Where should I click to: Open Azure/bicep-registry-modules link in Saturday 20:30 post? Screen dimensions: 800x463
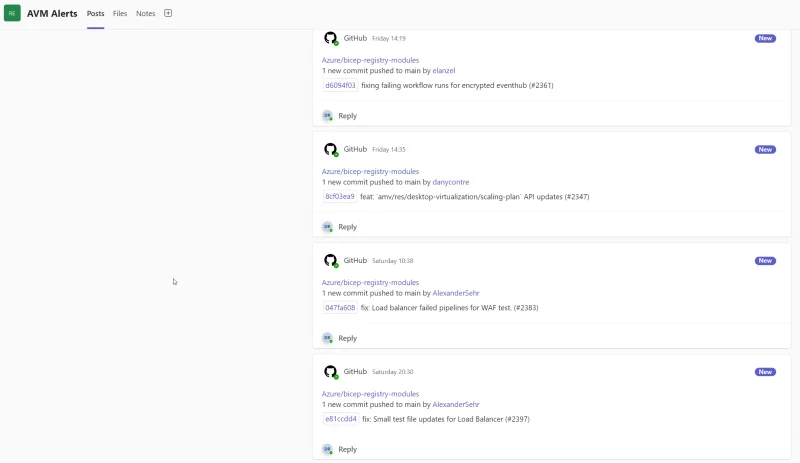370,394
